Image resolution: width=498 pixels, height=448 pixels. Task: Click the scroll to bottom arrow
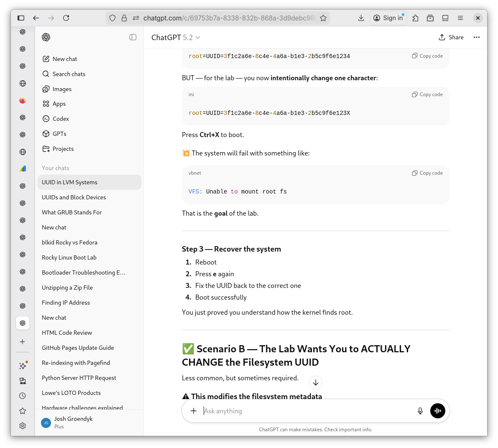[316, 382]
